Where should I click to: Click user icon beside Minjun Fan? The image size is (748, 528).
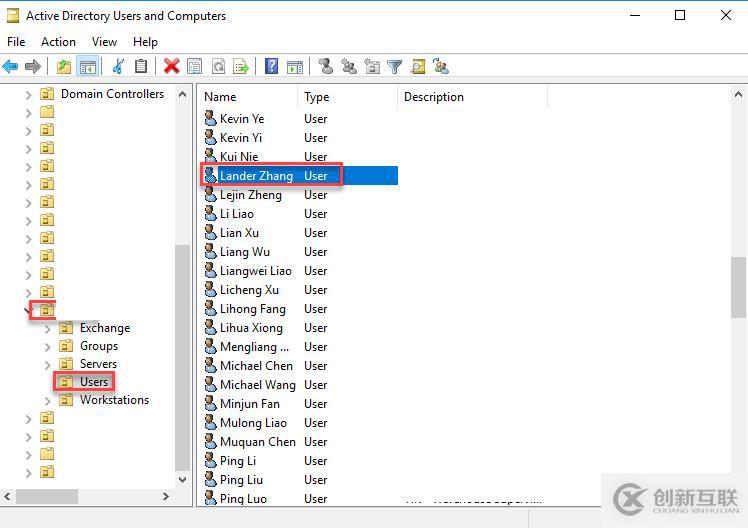tap(210, 404)
